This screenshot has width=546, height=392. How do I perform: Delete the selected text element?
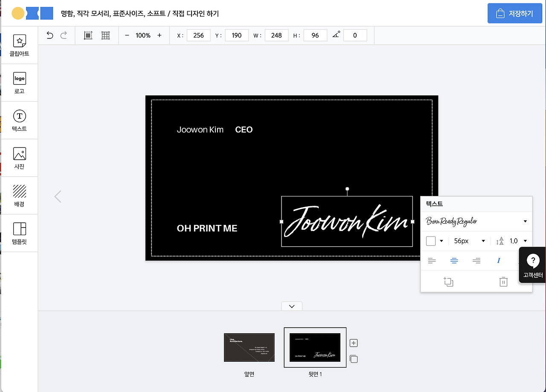coord(503,282)
